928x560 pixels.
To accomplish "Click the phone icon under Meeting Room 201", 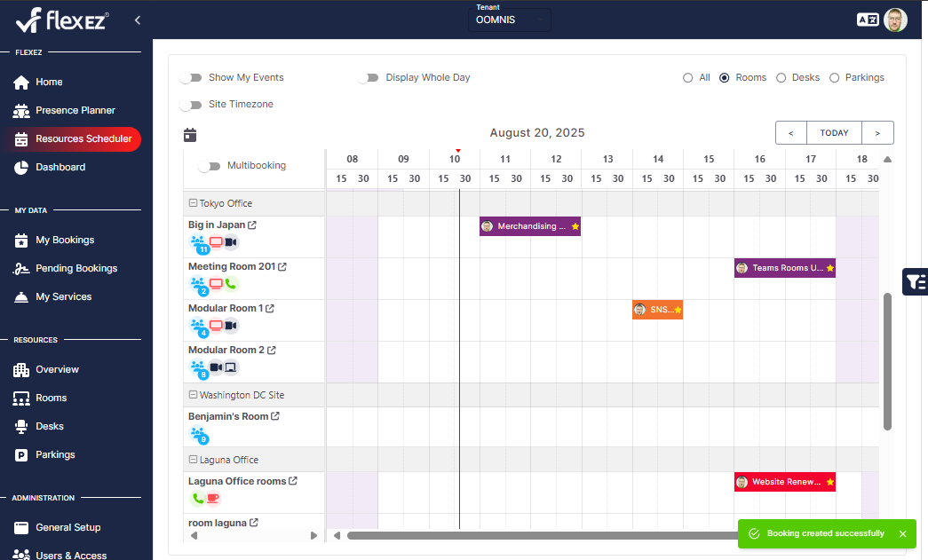I will [x=230, y=284].
